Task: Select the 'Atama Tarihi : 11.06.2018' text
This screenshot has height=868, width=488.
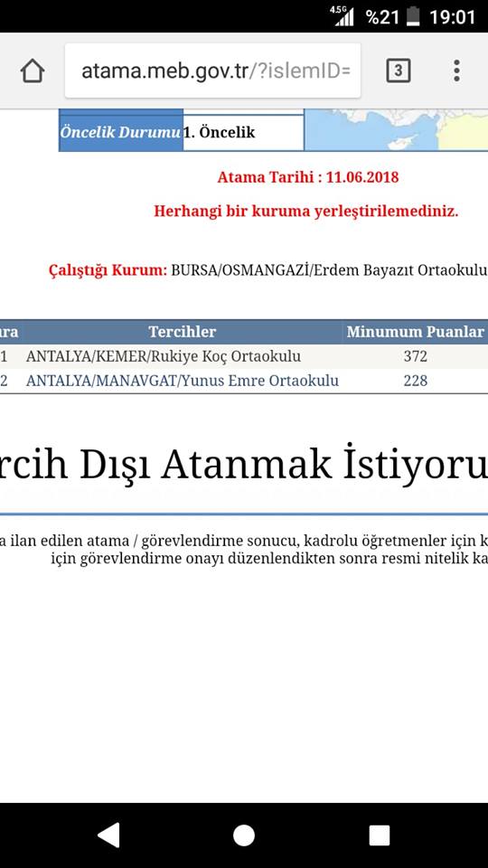Action: pyautogui.click(x=307, y=178)
